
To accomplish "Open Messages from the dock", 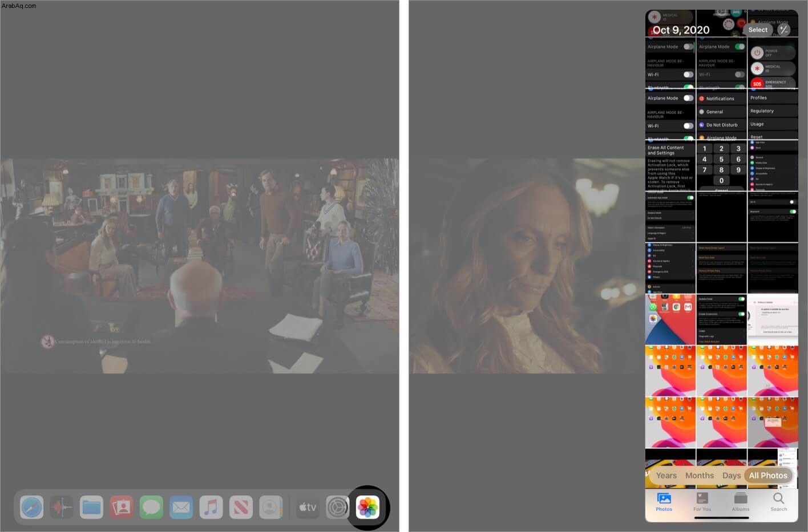I will [151, 507].
